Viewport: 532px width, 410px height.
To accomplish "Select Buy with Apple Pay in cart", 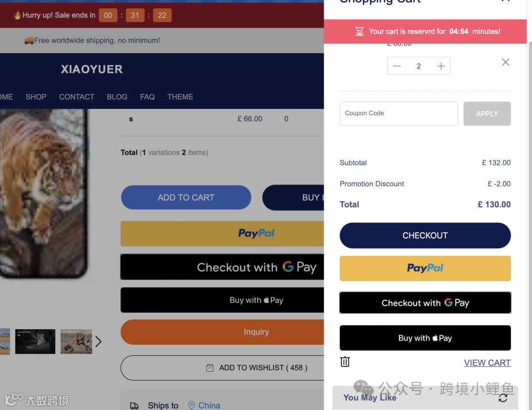I will tap(425, 338).
